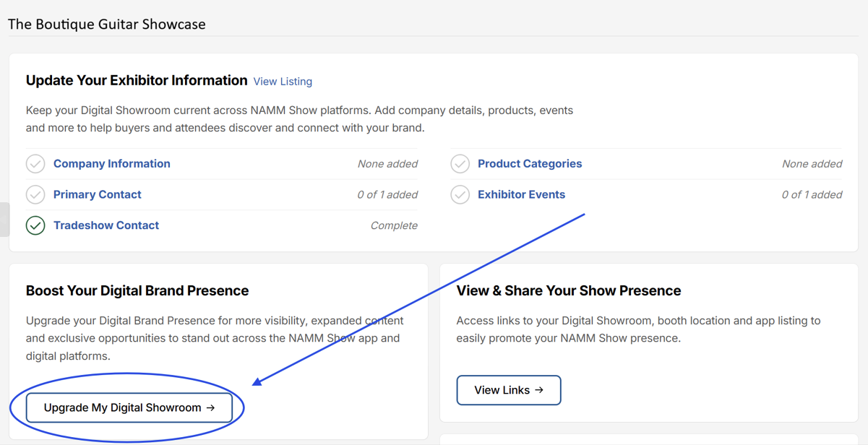Click the View Links button
Viewport: 868px width, 445px height.
[x=509, y=390]
